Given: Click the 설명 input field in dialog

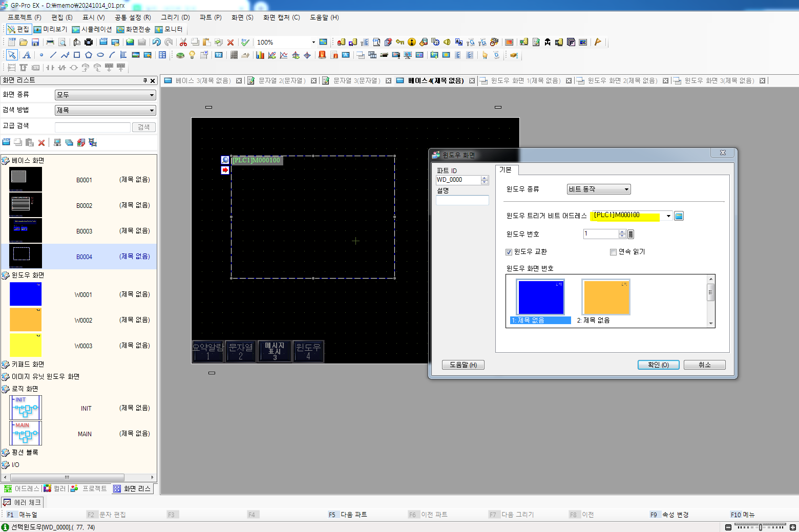Looking at the screenshot, I should 462,200.
